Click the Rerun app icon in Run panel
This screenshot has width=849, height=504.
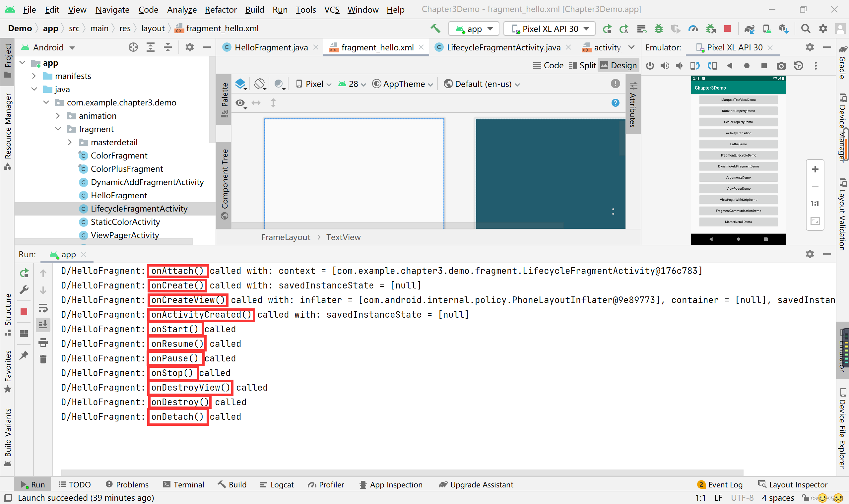24,273
